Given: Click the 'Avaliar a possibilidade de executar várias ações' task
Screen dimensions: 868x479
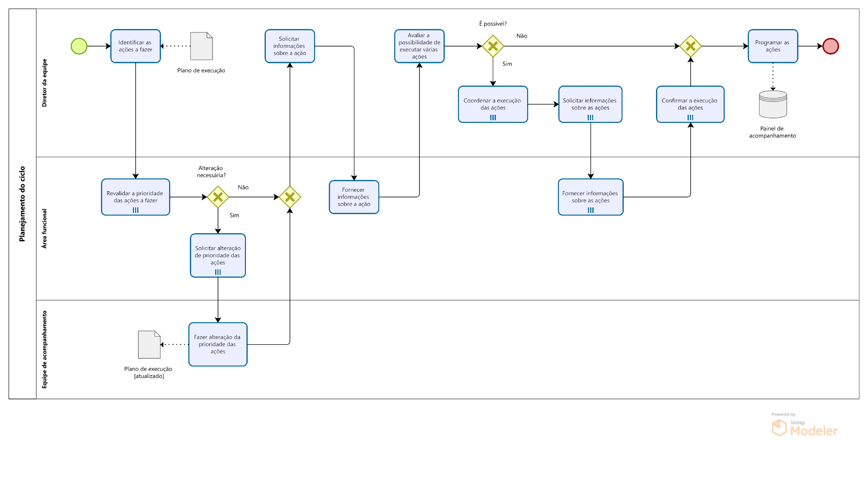Looking at the screenshot, I should [x=419, y=46].
